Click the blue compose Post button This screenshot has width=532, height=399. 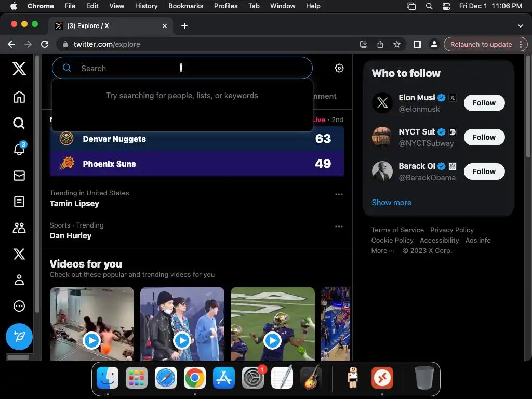coord(19,337)
